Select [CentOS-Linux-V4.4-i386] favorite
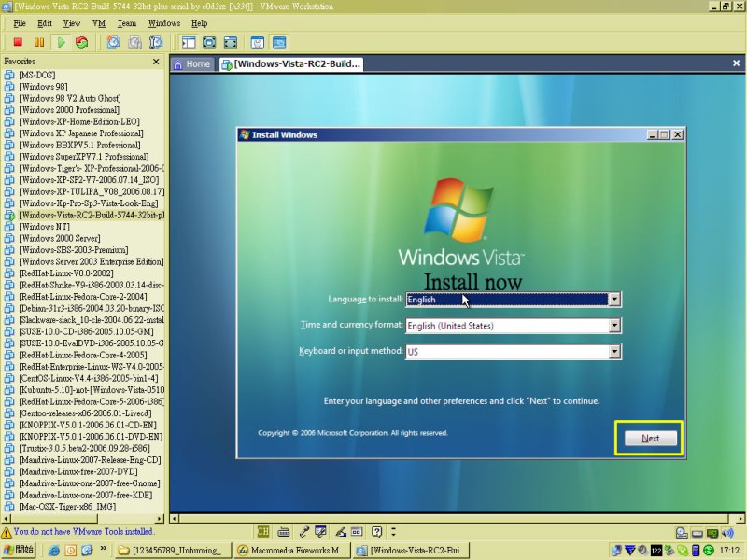747x560 pixels. (x=89, y=379)
